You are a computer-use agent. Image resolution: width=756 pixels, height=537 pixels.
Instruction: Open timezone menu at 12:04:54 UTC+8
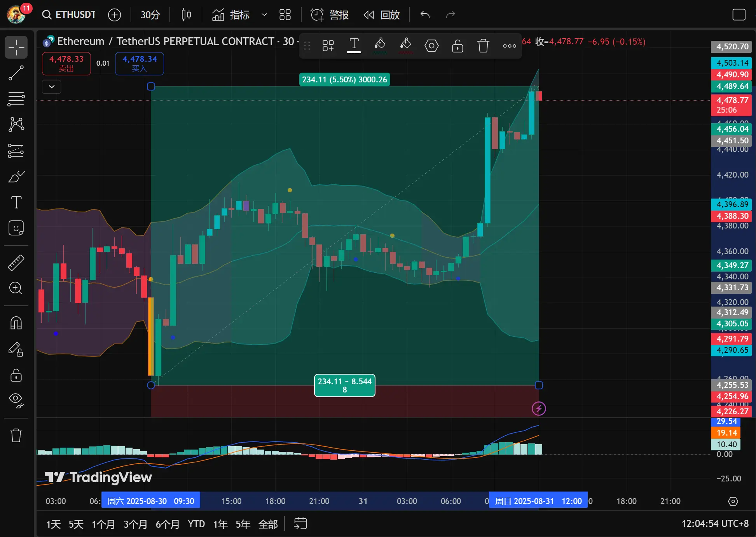pos(715,523)
